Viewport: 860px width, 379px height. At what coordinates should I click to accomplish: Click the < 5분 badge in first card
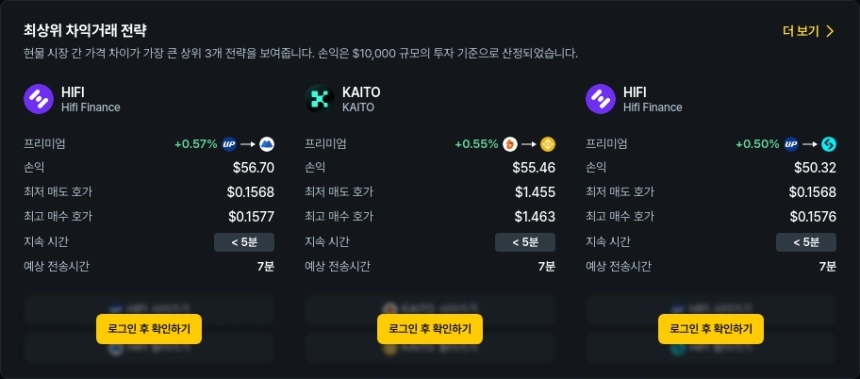pos(244,242)
